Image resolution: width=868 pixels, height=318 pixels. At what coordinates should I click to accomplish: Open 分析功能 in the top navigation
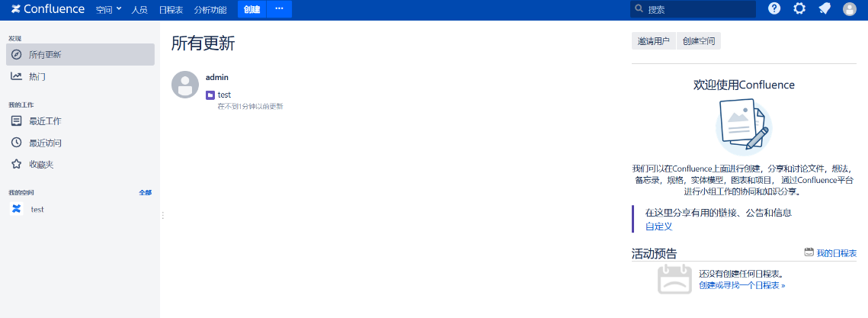[210, 9]
